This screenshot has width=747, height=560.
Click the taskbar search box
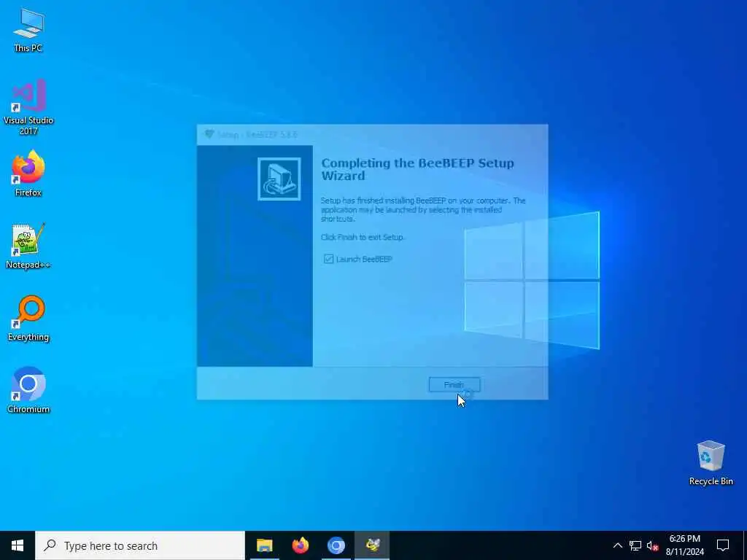point(140,545)
